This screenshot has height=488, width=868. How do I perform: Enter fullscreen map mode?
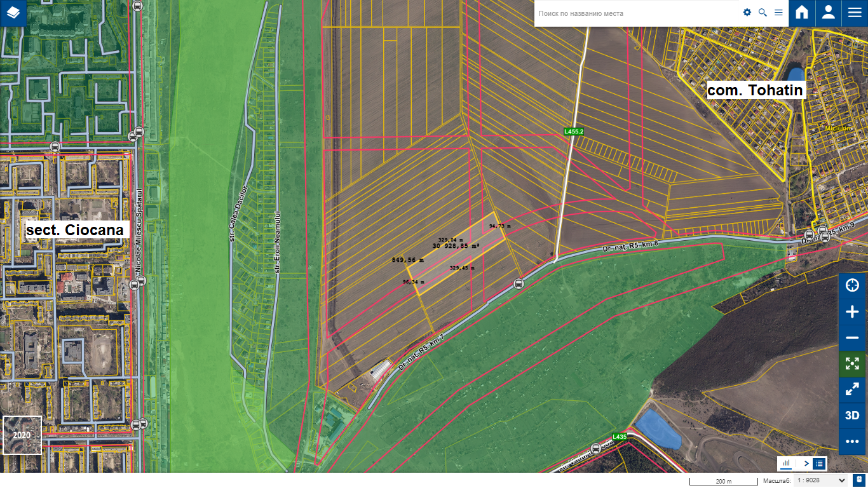(x=852, y=390)
